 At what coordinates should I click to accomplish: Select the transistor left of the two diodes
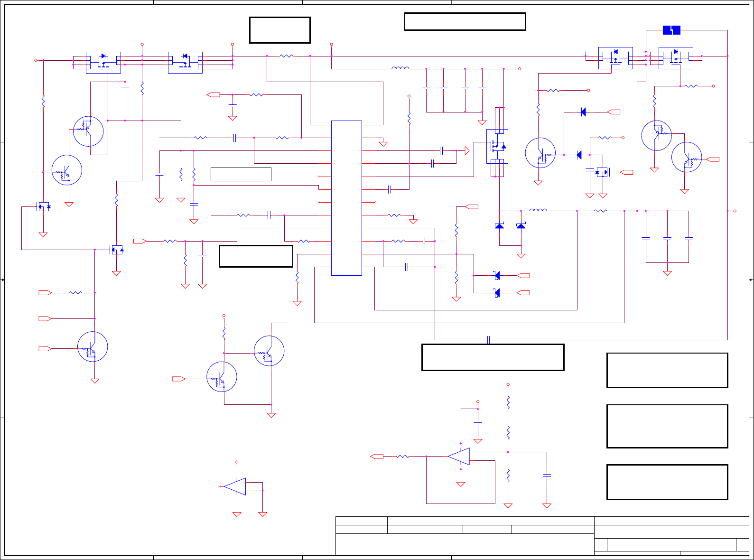click(540, 153)
